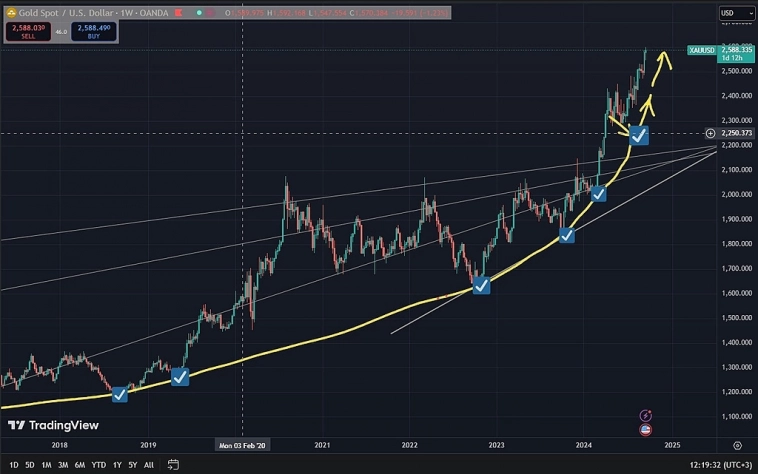Open the USD currency dropdown

click(731, 14)
